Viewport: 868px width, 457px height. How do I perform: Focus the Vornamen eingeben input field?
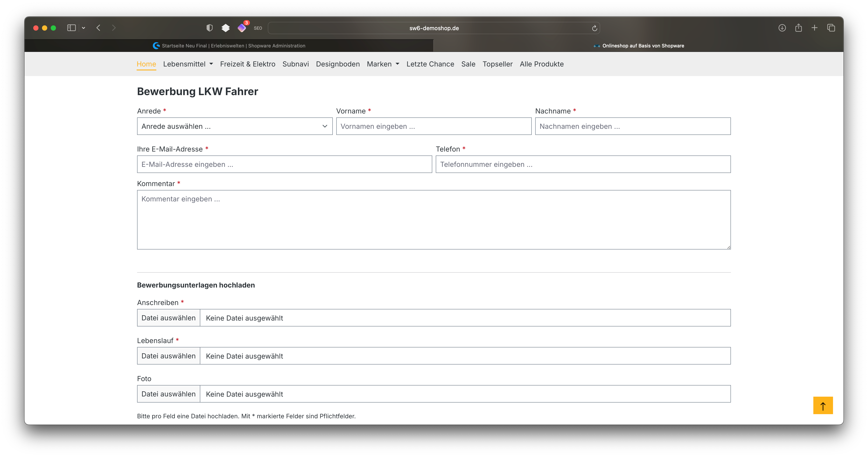[x=434, y=126]
